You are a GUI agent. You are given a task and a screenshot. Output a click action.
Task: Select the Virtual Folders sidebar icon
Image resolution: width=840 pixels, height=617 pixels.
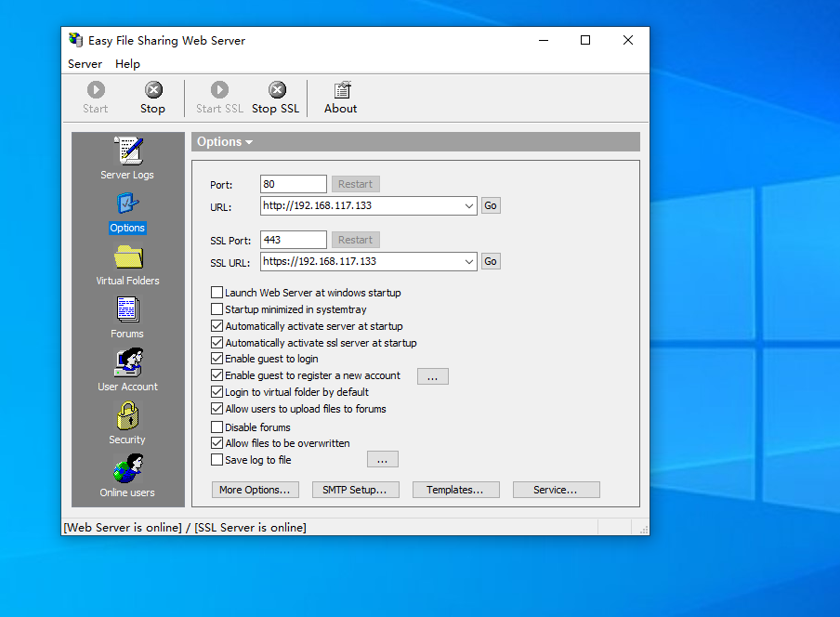[x=127, y=264]
